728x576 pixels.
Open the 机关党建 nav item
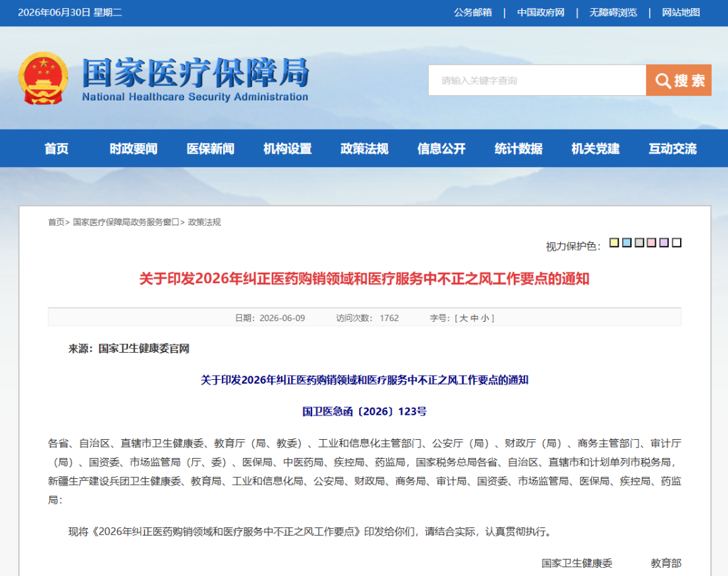click(x=596, y=148)
